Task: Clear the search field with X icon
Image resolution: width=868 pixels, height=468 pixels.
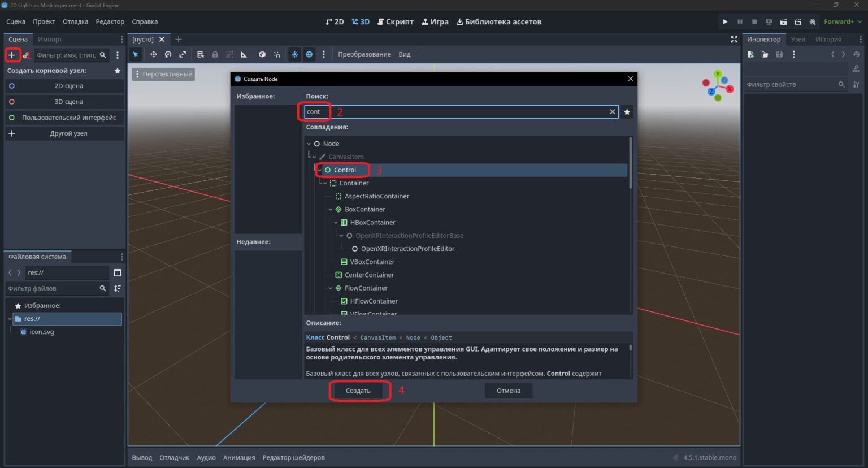Action: click(x=612, y=112)
